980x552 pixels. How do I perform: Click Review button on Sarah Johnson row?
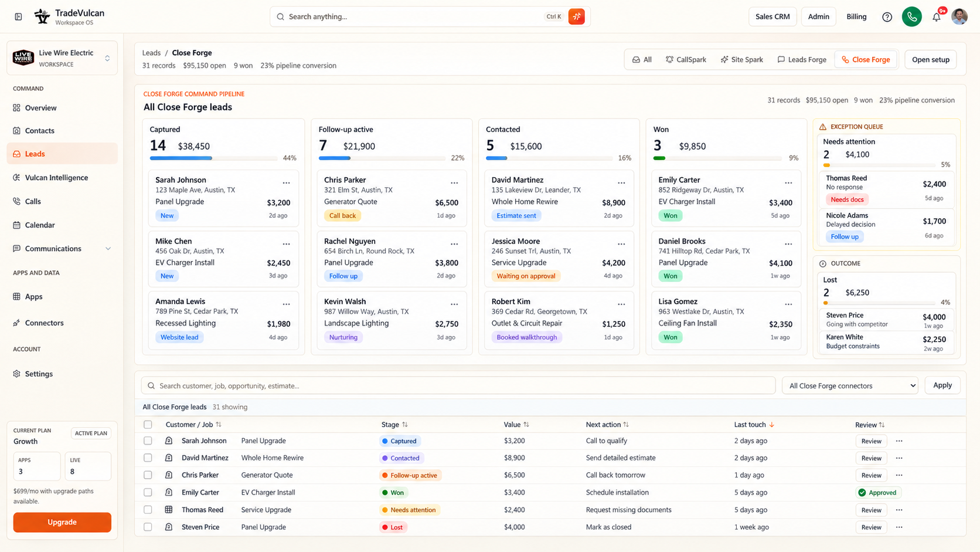point(871,441)
